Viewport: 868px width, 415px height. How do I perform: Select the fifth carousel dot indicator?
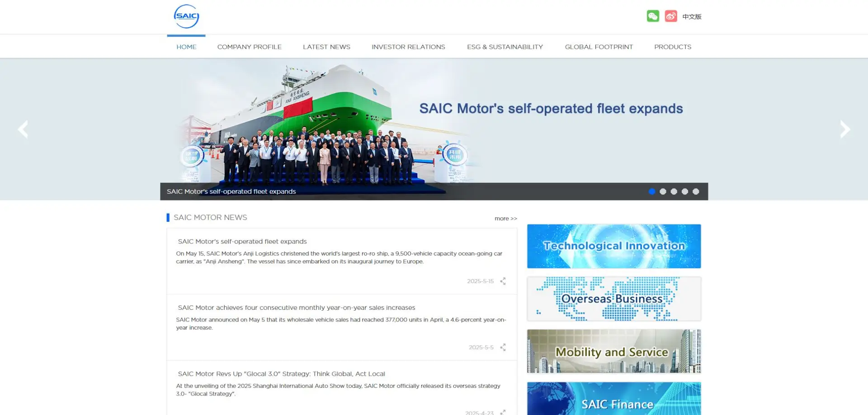(696, 191)
